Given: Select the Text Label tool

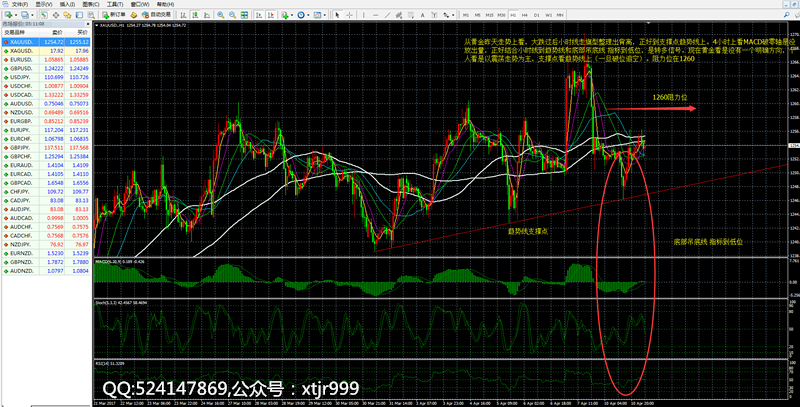Looking at the screenshot, I should (x=434, y=15).
